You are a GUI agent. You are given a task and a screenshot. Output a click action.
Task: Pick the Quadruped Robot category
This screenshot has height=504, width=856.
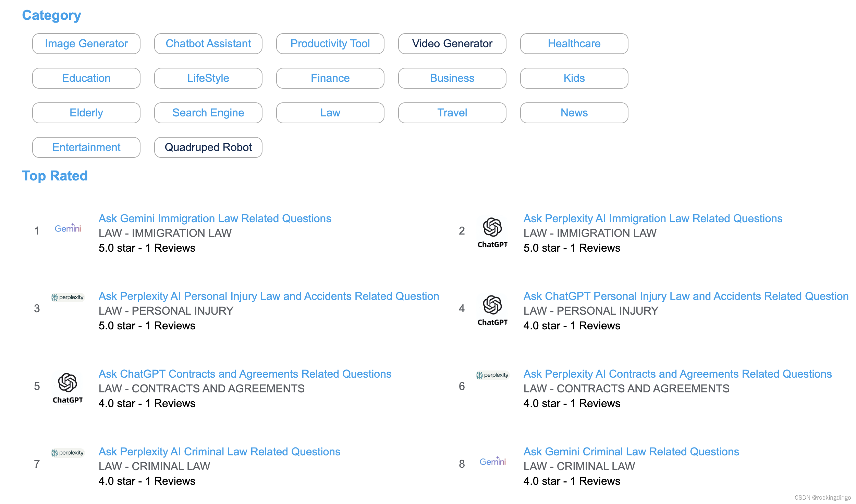[208, 147]
